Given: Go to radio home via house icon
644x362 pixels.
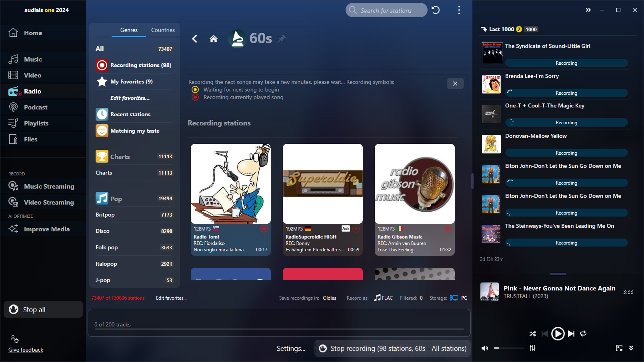Looking at the screenshot, I should click(214, 39).
